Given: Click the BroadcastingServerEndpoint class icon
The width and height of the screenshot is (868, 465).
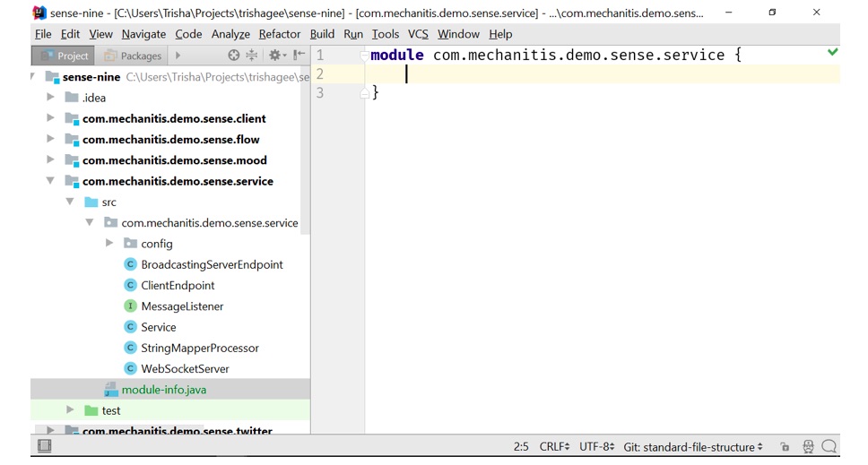Looking at the screenshot, I should click(130, 264).
